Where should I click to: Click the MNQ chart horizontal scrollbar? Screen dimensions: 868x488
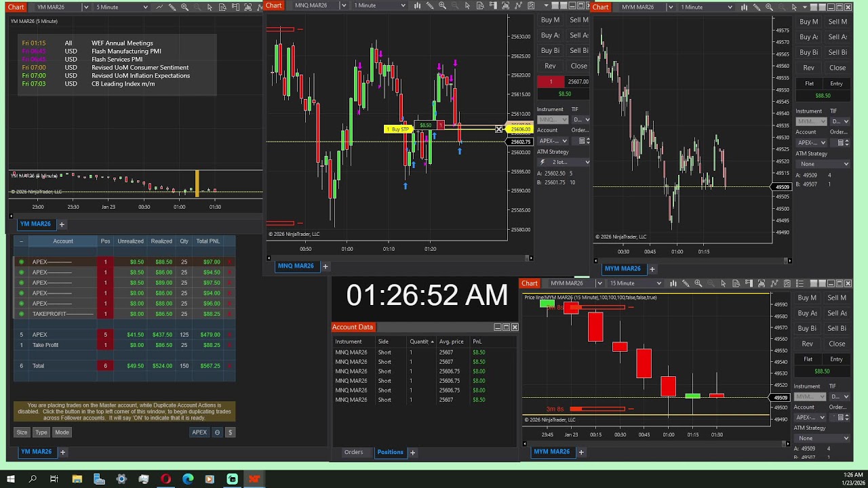pos(400,258)
